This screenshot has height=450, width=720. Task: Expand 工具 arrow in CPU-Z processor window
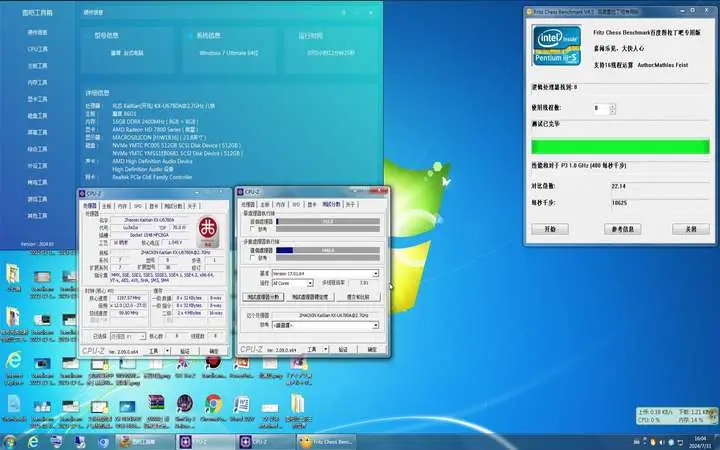pyautogui.click(x=167, y=351)
